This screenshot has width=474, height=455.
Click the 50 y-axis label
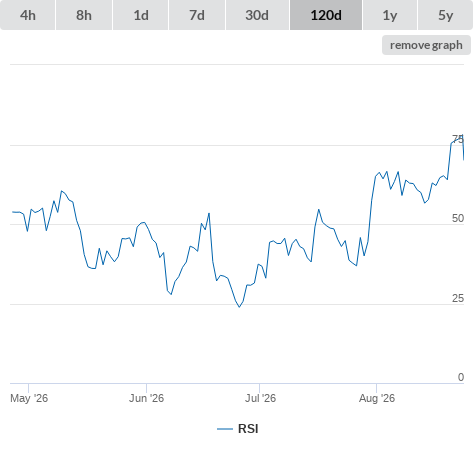tap(458, 218)
